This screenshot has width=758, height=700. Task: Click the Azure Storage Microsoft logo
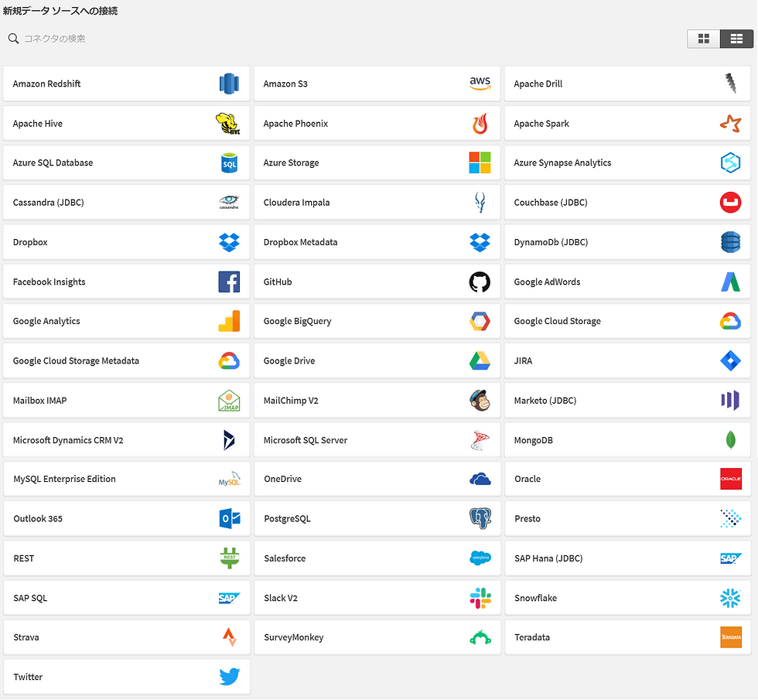click(x=480, y=163)
